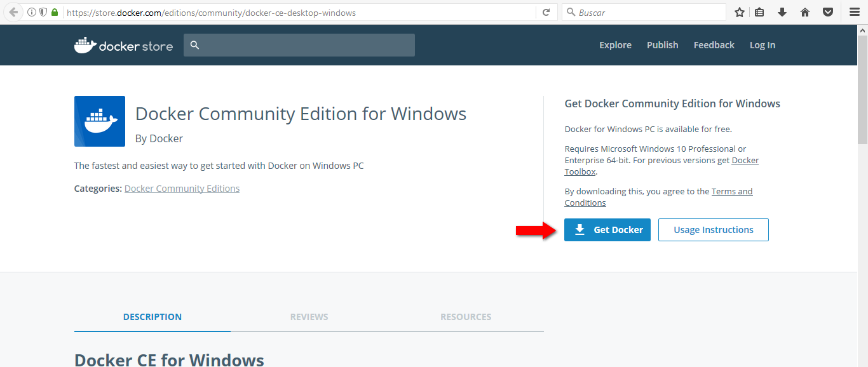Open Publish in the top navigation
The height and width of the screenshot is (367, 868).
(663, 45)
